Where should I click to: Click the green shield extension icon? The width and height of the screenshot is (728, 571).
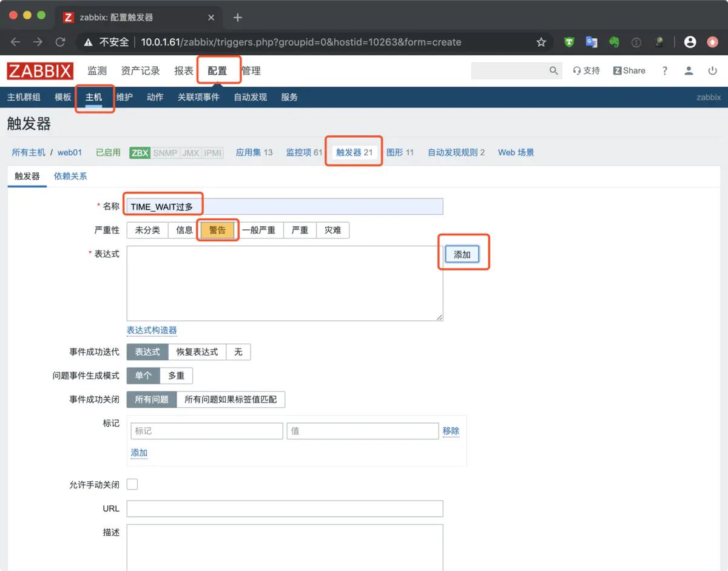[569, 42]
